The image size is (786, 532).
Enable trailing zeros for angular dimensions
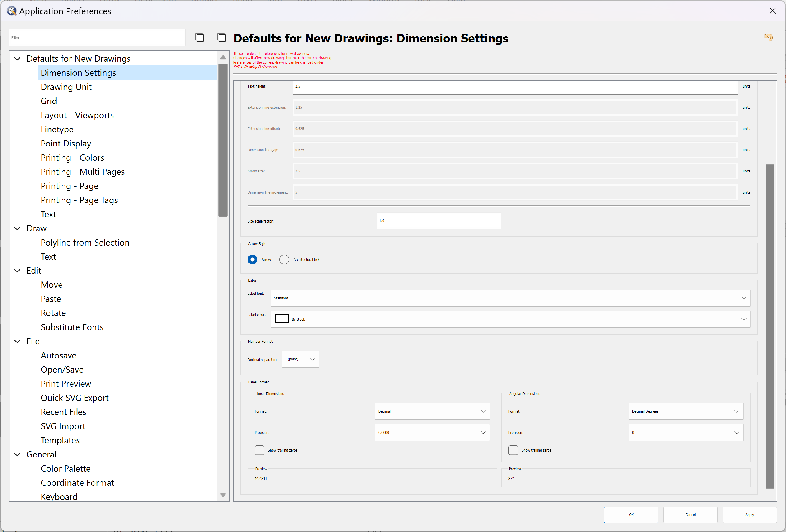click(513, 450)
